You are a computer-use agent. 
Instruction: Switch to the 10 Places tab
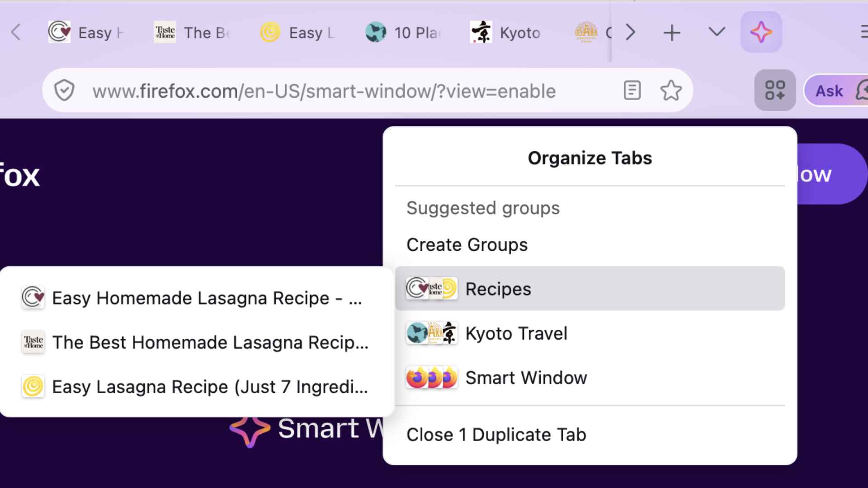tap(402, 33)
